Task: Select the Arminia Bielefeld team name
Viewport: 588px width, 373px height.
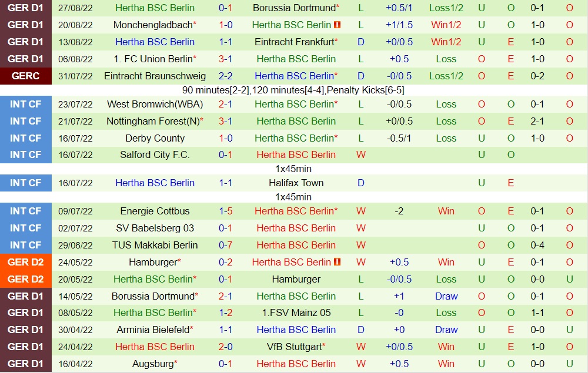Action: [153, 330]
